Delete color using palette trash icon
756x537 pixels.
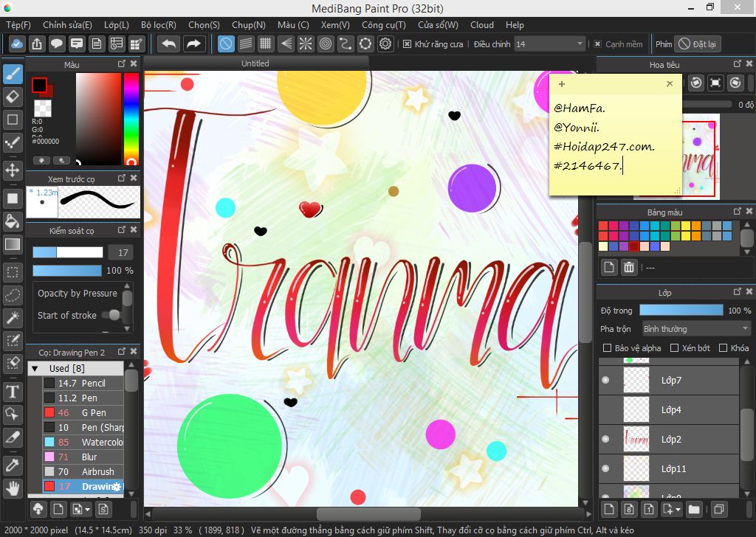(629, 268)
